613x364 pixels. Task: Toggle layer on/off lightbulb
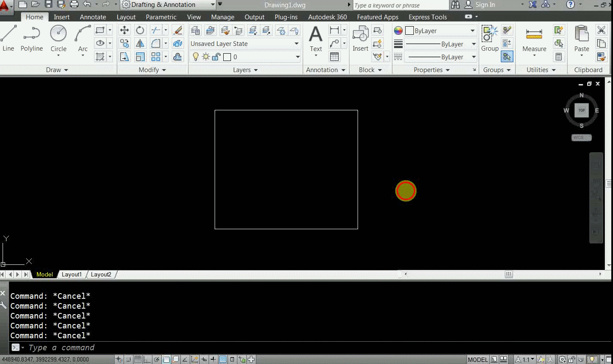point(196,57)
